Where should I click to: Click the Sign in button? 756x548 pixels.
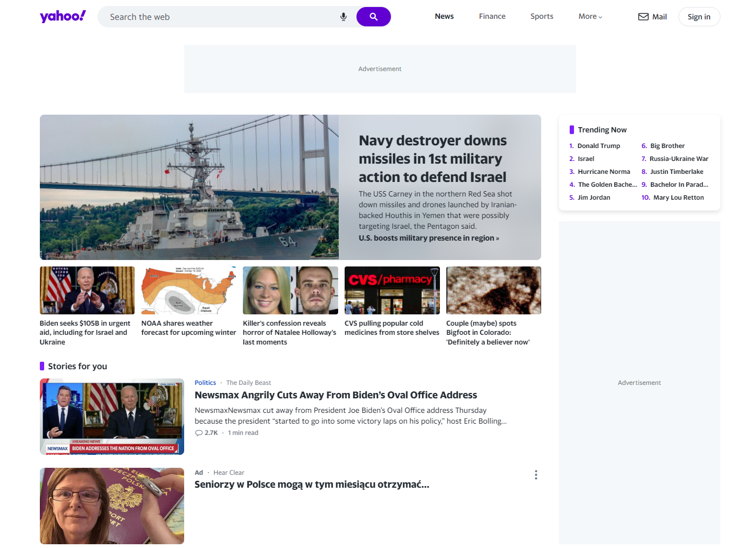[x=699, y=17]
